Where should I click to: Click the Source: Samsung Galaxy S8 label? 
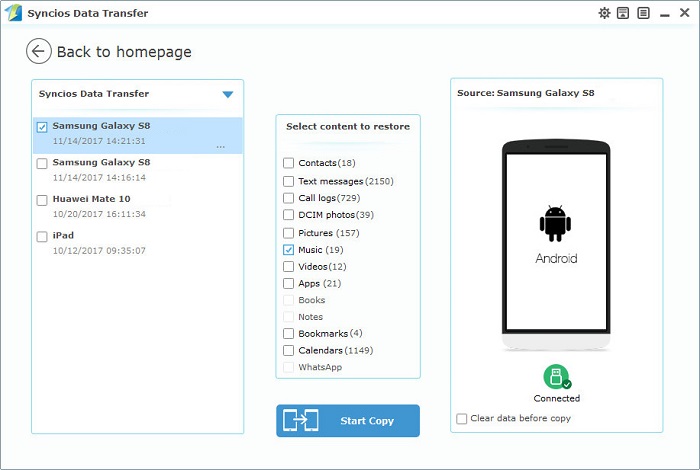tap(525, 93)
